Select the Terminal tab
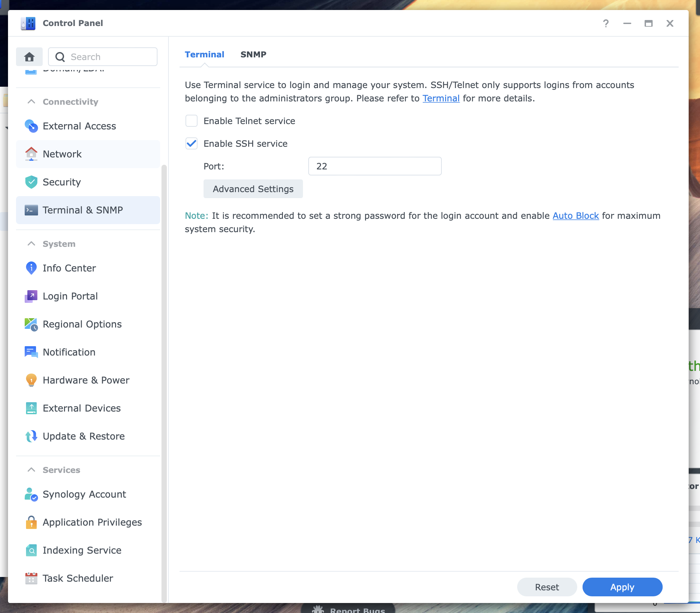The image size is (700, 613). 205,54
